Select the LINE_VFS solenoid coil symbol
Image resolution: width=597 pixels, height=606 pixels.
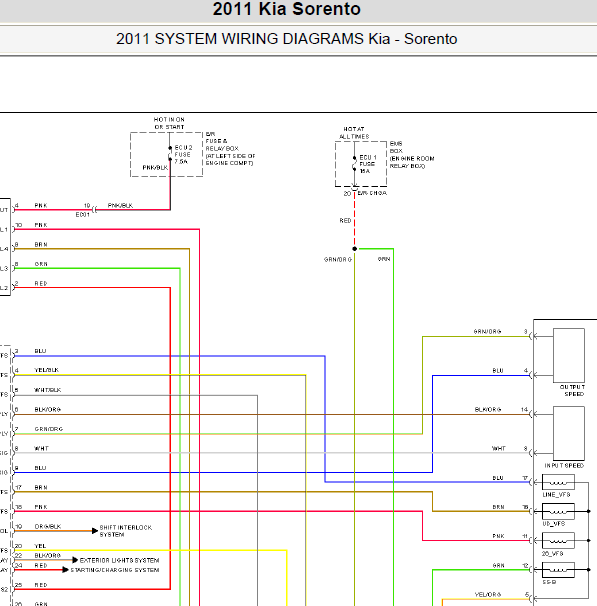click(x=558, y=482)
